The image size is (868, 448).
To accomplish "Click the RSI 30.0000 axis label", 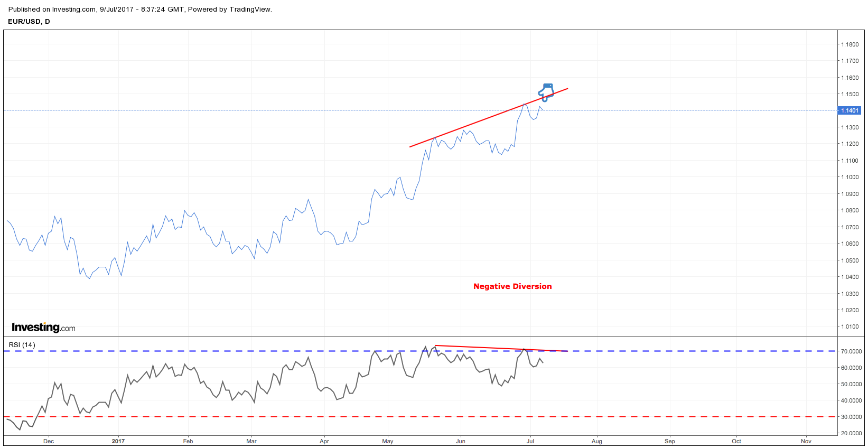I will click(x=852, y=417).
